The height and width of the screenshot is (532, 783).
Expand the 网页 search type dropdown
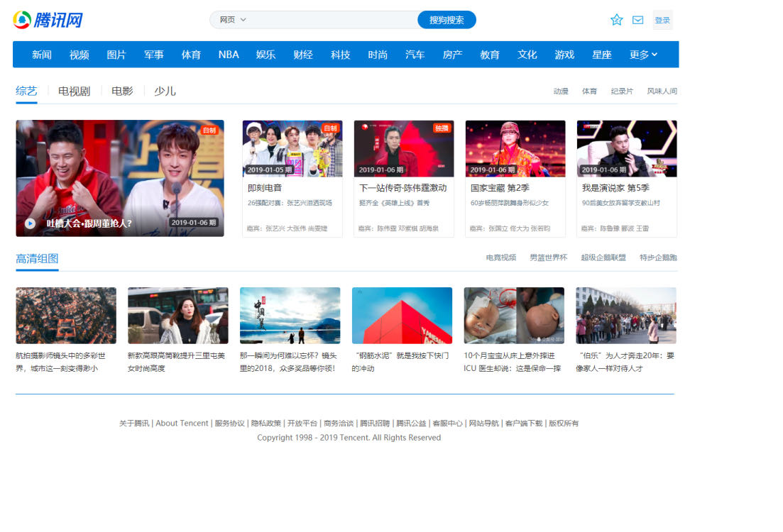233,20
